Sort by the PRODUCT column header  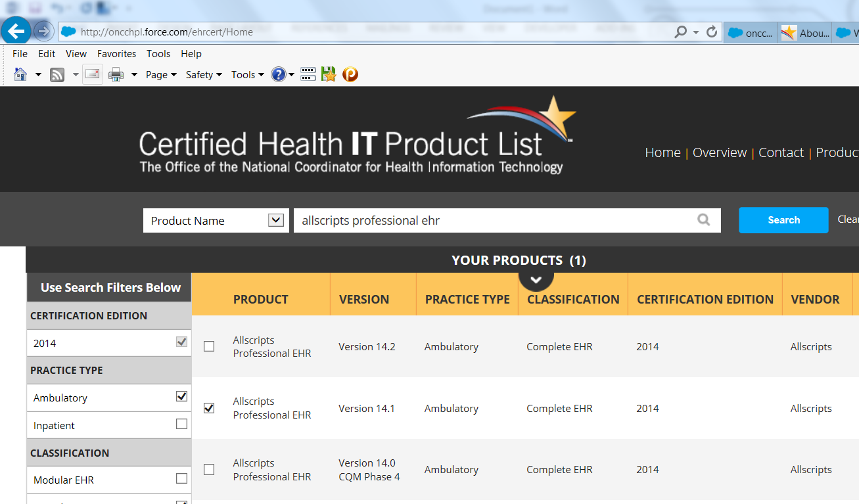pos(260,299)
